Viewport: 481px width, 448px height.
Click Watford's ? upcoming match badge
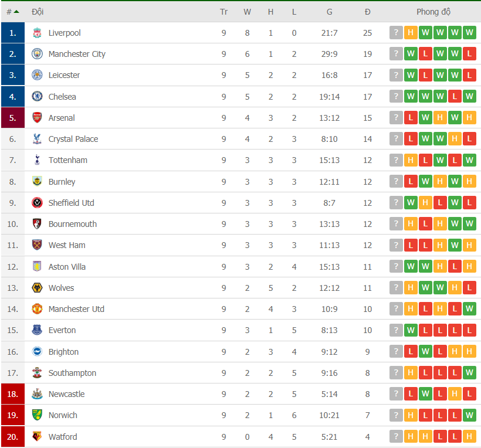pyautogui.click(x=396, y=436)
